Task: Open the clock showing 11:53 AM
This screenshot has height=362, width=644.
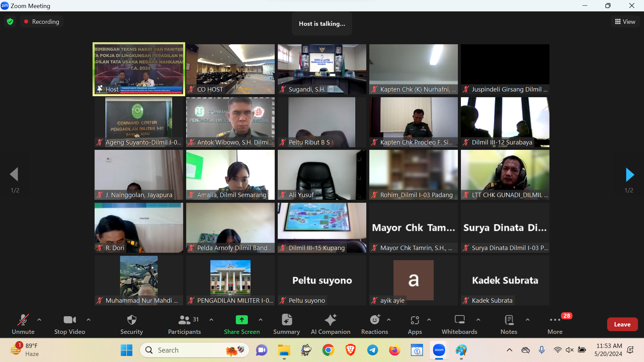Action: pos(608,350)
